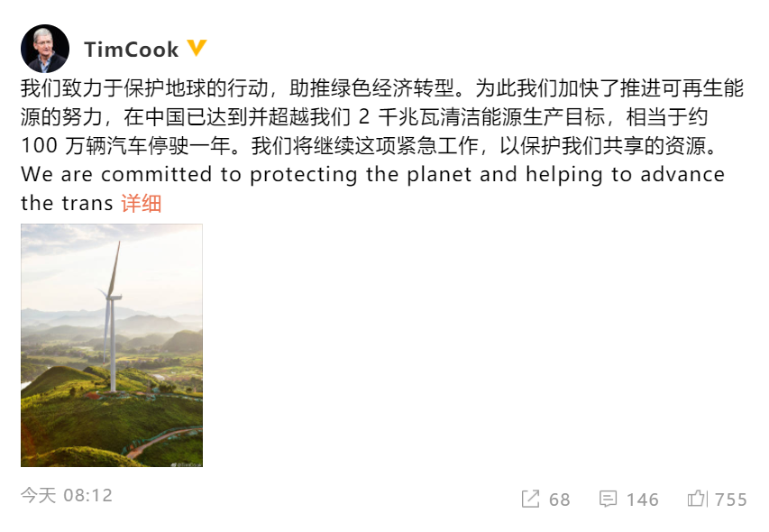Open the wind turbine photo thumbnail
This screenshot has width=769, height=532.
point(112,345)
